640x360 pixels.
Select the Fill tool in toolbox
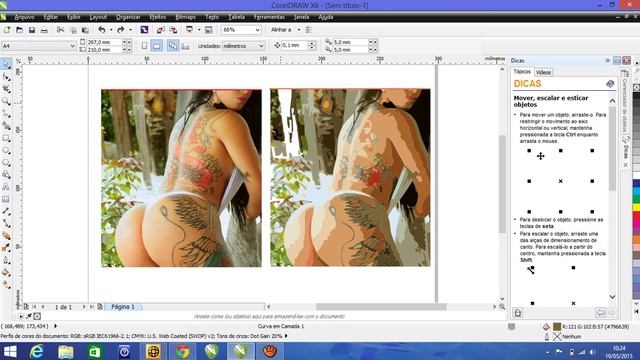[6, 272]
